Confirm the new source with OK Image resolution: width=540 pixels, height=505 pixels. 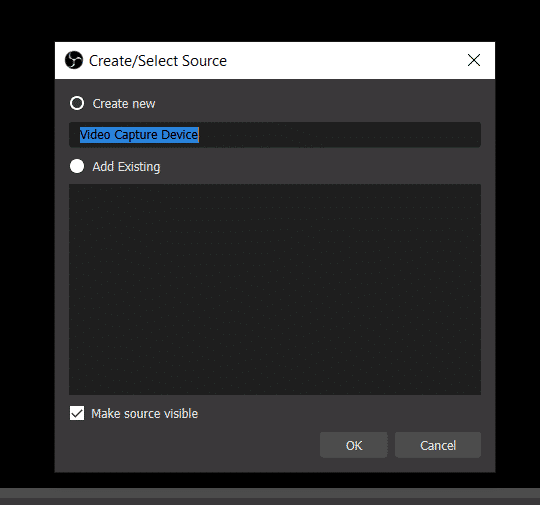(x=354, y=445)
